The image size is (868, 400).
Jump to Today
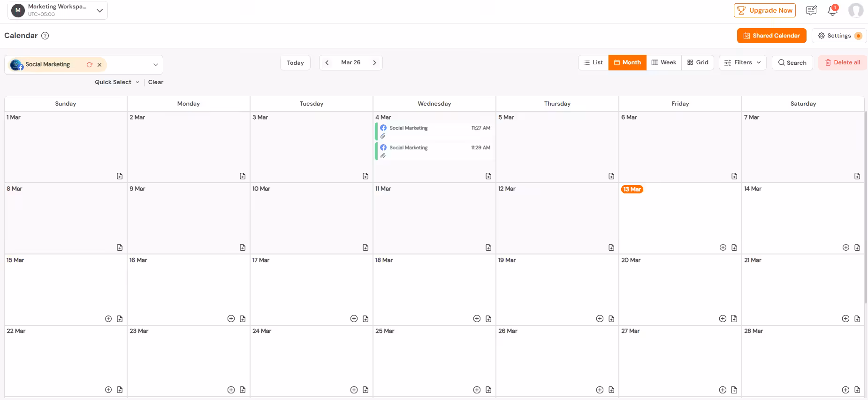(x=295, y=62)
